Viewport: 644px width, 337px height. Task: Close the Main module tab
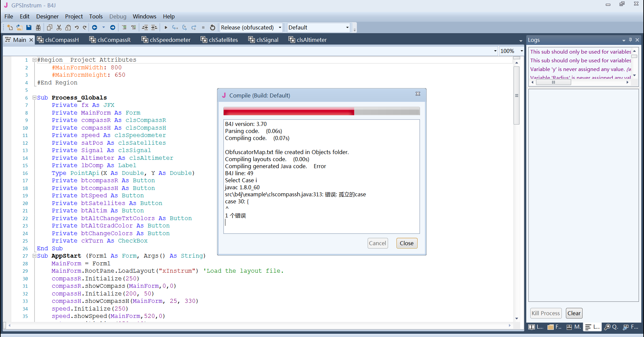(31, 40)
